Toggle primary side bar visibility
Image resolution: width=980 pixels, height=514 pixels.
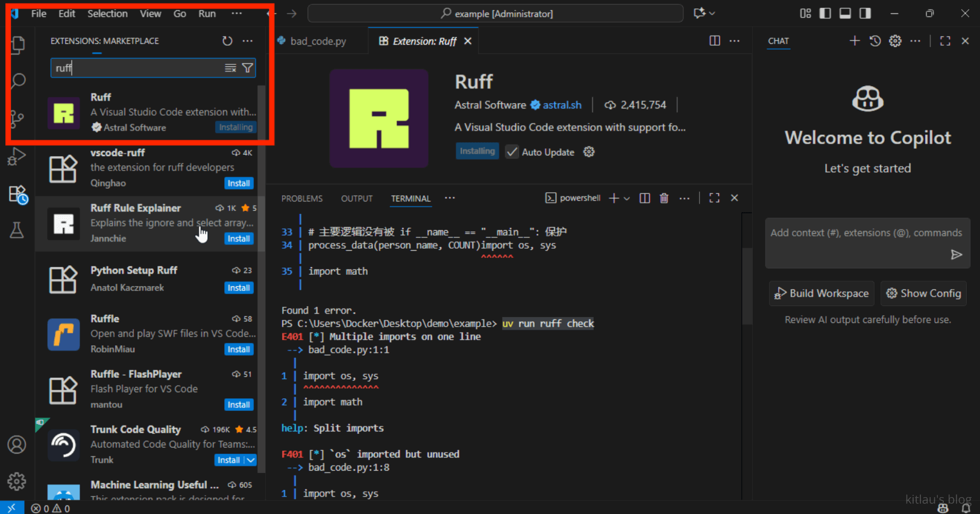click(825, 13)
